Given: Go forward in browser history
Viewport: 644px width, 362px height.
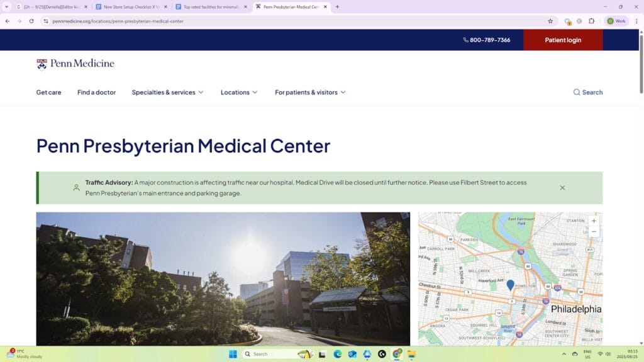Looking at the screenshot, I should click(x=19, y=21).
